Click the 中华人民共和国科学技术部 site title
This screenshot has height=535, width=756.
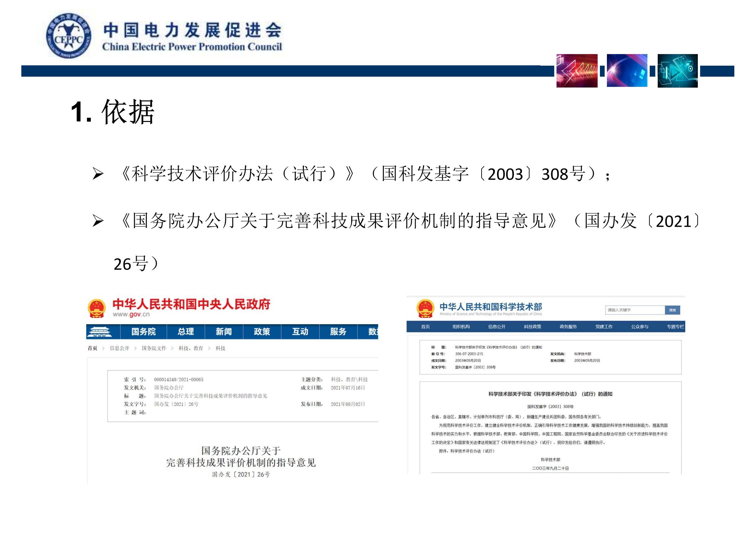pos(491,307)
